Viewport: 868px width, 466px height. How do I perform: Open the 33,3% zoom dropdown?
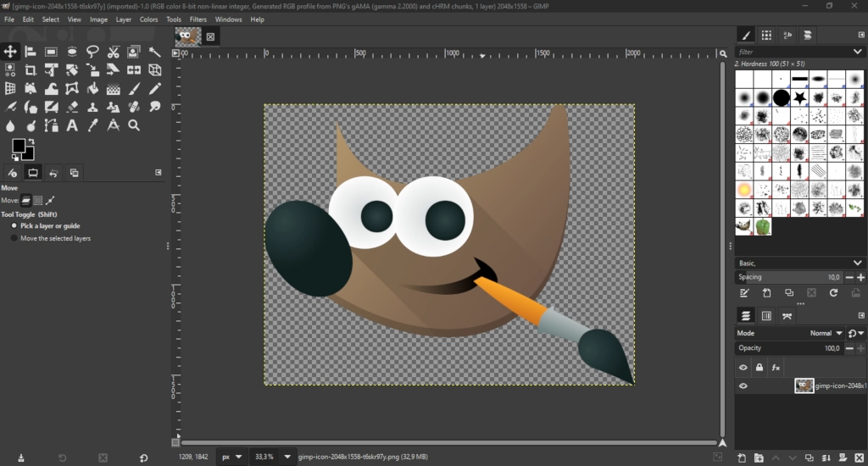click(x=287, y=458)
